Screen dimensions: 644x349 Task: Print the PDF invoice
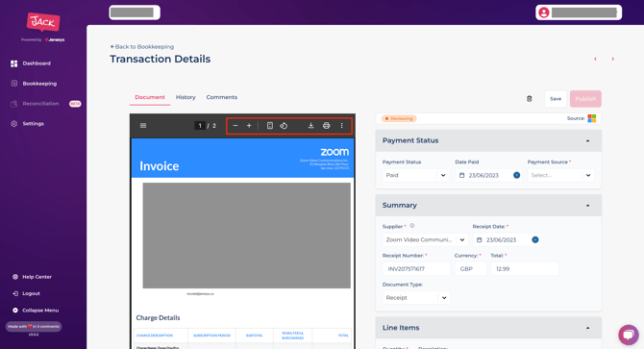click(x=326, y=126)
